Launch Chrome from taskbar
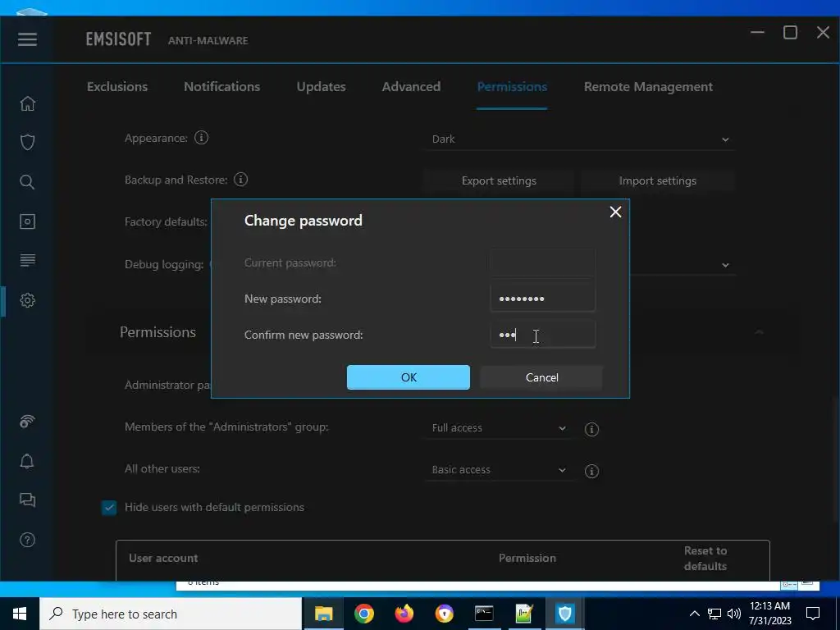Screen dimensions: 840x630 (x=363, y=614)
